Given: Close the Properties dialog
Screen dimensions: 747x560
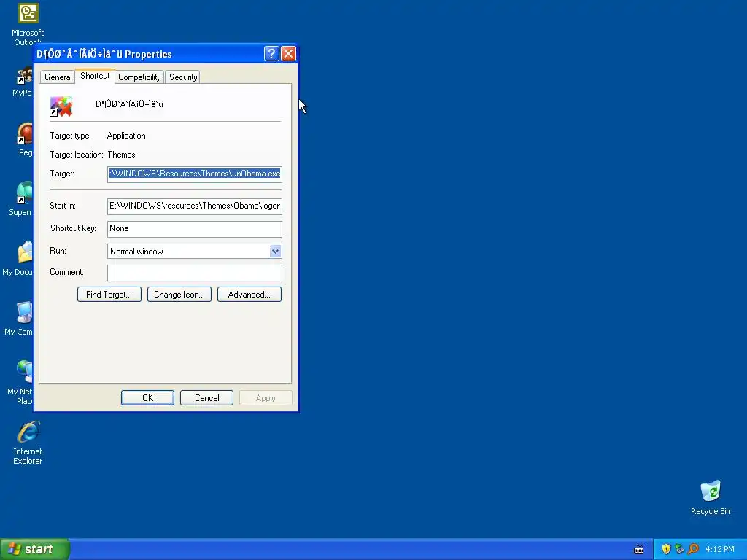Looking at the screenshot, I should 288,53.
